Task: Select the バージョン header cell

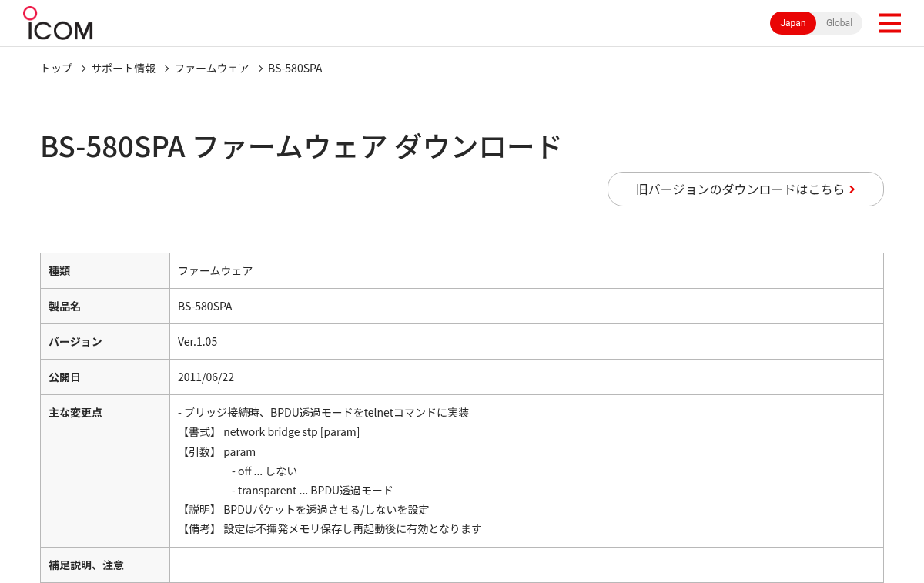Action: (105, 341)
